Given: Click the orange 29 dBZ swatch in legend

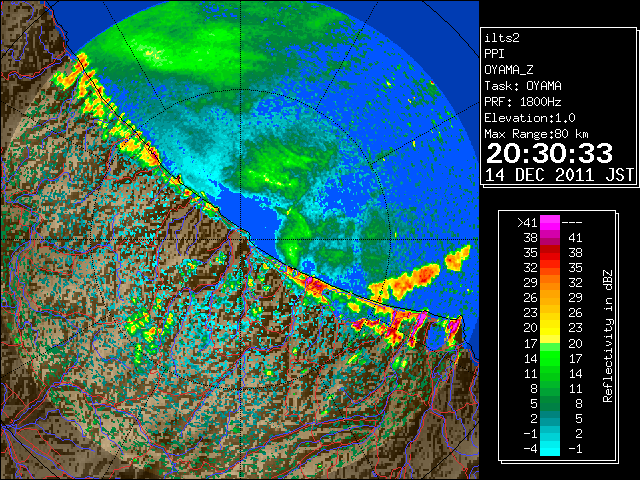Looking at the screenshot, I should (x=550, y=283).
